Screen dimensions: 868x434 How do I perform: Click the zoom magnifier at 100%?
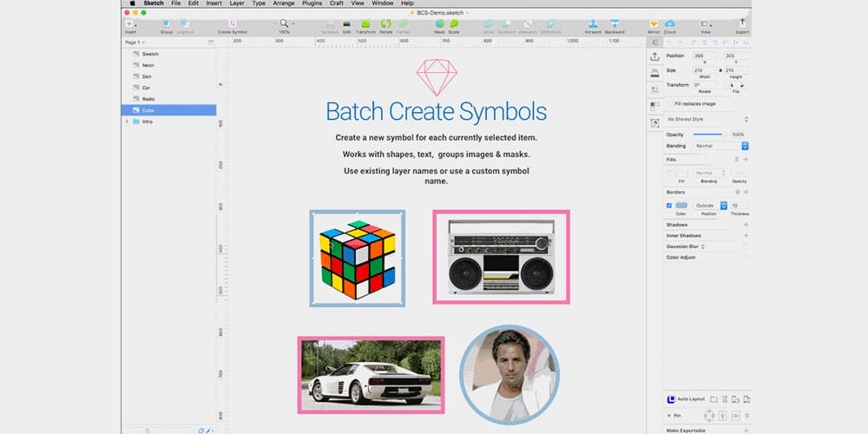[284, 23]
